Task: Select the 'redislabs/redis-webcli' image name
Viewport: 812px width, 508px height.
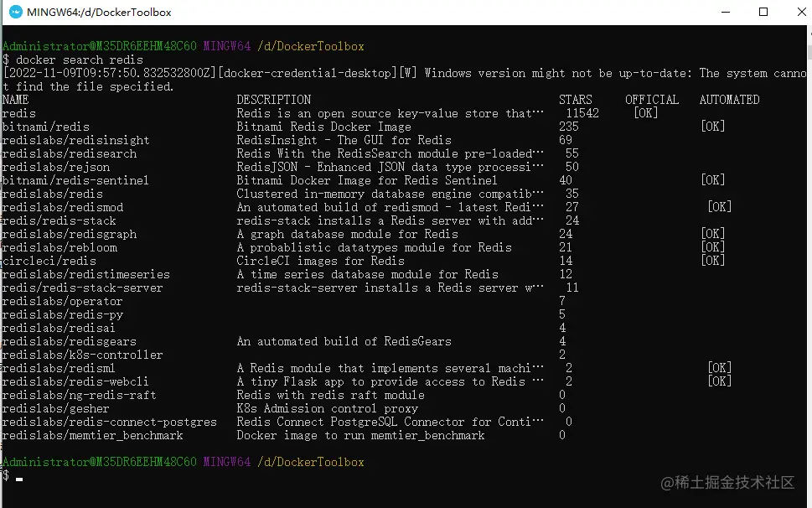Action: point(75,382)
